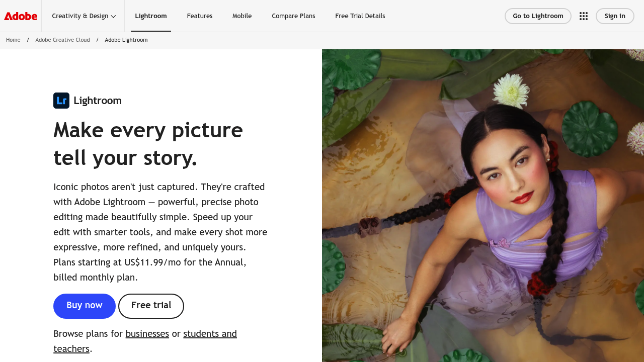Click the Lightroom Lr product icon
Viewport: 644px width, 362px height.
coord(61,101)
